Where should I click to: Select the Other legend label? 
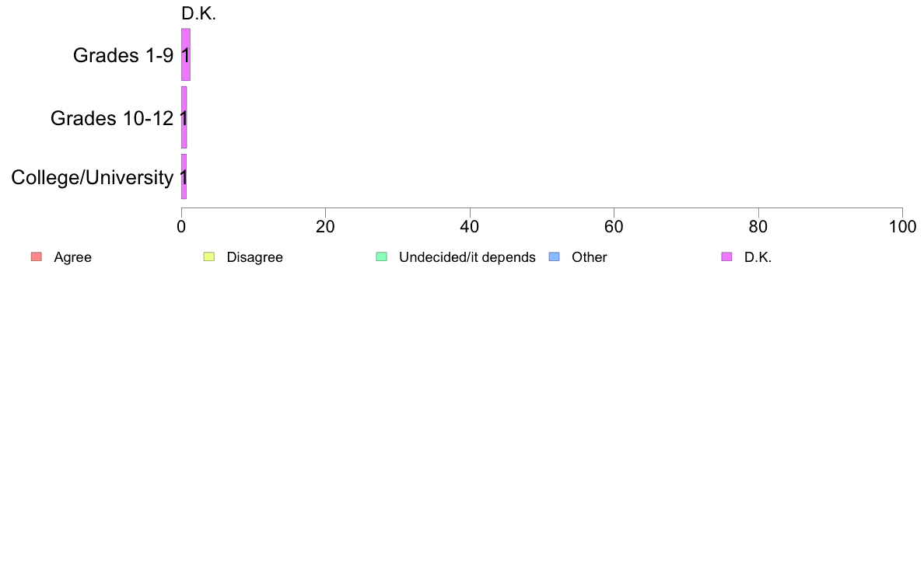click(590, 257)
